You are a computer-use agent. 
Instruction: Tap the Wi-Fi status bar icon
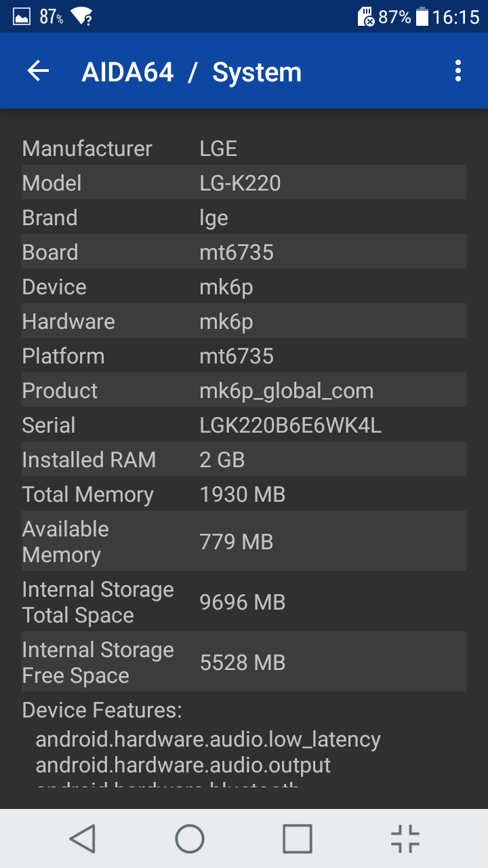81,16
